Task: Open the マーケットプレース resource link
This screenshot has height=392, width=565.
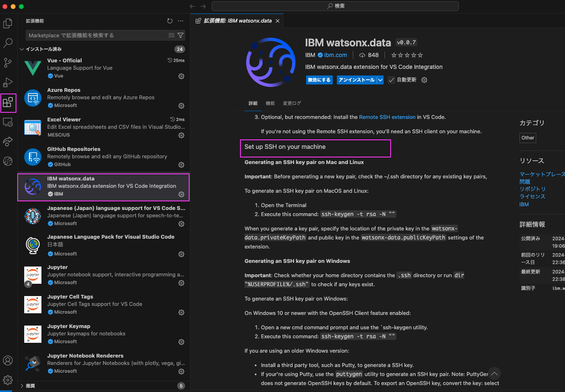Action: click(x=542, y=174)
